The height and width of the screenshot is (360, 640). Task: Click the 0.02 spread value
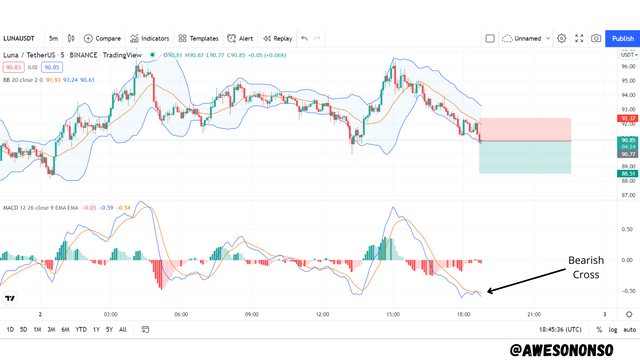point(33,67)
